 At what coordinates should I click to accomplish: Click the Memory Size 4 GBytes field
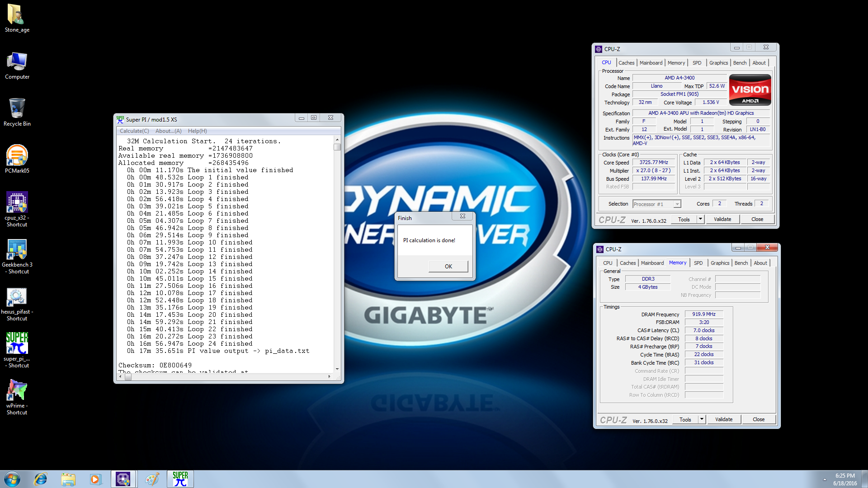click(648, 287)
